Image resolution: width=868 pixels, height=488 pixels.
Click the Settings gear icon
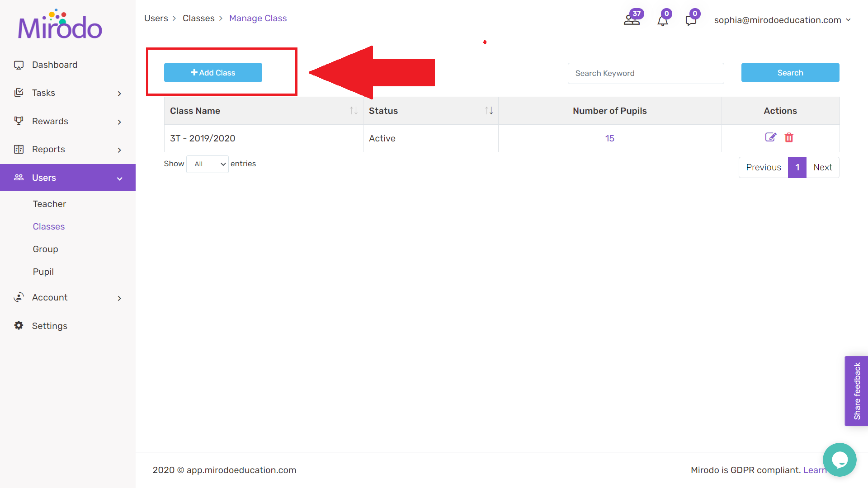click(19, 325)
